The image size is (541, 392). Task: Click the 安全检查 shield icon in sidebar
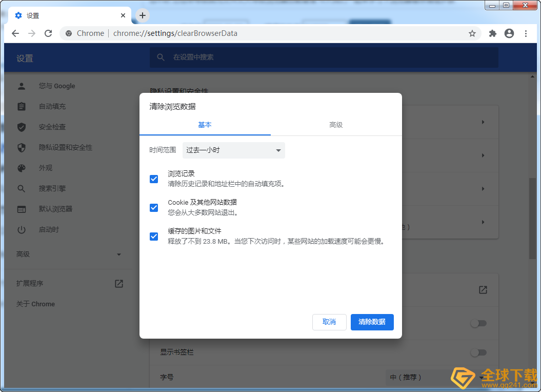21,127
